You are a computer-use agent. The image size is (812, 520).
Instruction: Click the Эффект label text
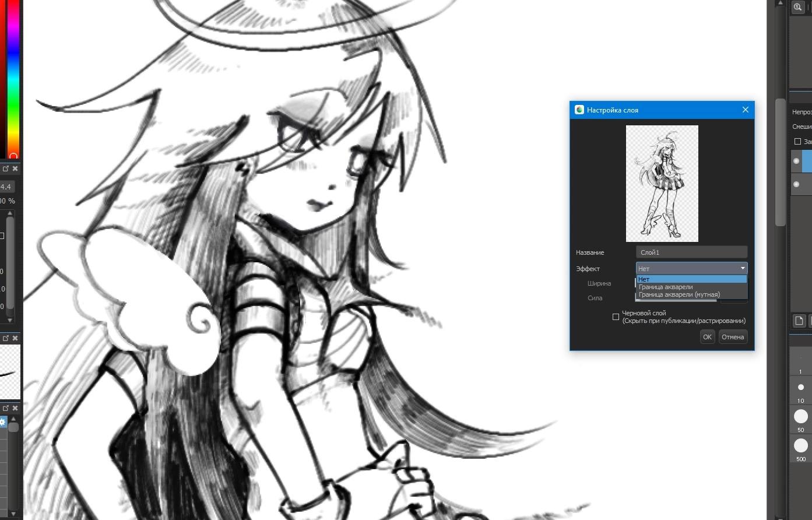[x=588, y=269]
